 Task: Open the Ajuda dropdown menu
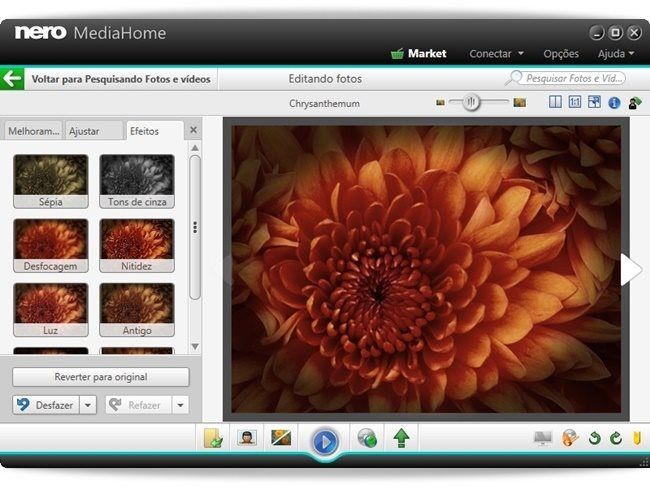tap(616, 53)
